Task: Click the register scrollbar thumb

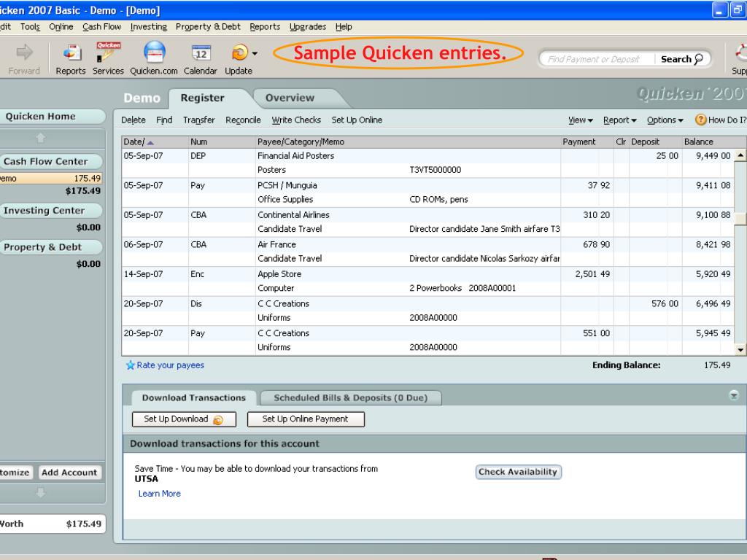Action: click(x=740, y=218)
